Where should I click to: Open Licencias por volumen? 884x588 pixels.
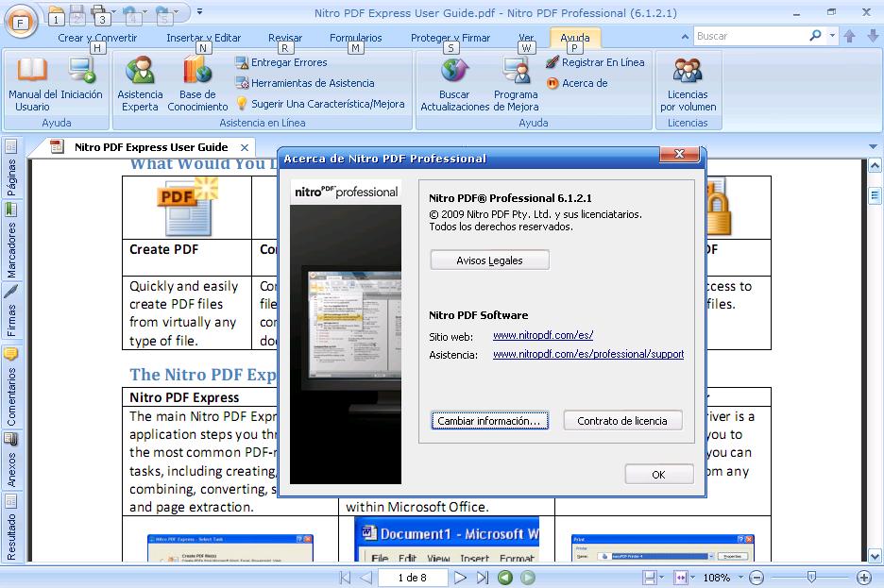[x=688, y=83]
